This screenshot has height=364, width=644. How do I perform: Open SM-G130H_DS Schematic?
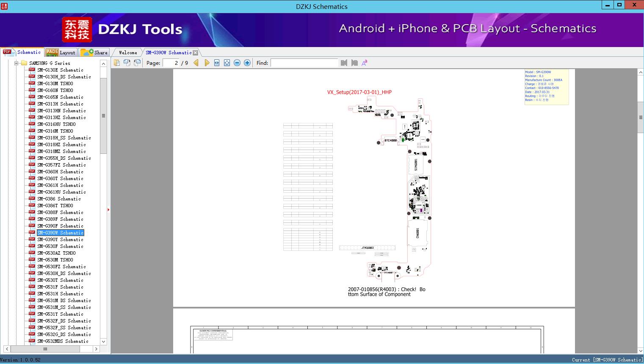pyautogui.click(x=64, y=77)
